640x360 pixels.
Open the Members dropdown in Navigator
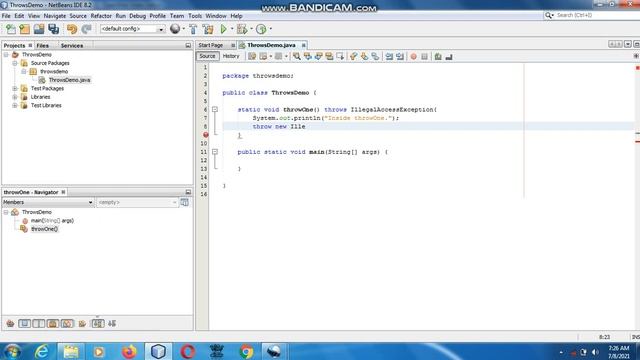pos(48,202)
